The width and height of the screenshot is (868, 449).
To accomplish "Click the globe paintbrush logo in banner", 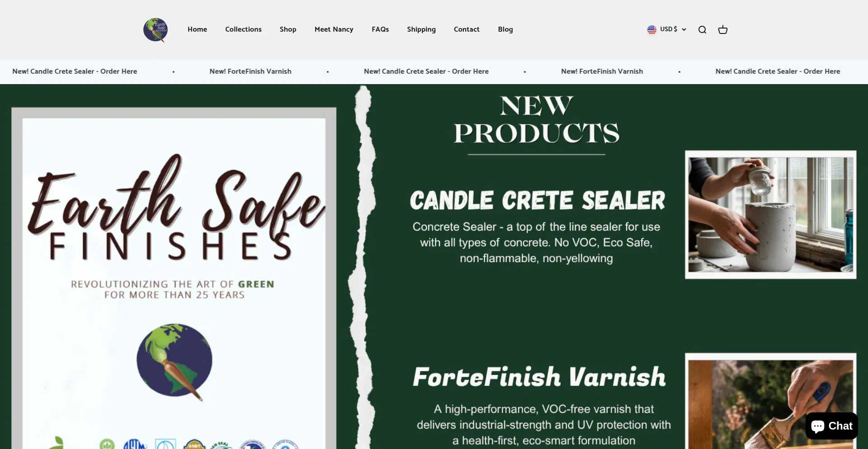I will pos(175,362).
